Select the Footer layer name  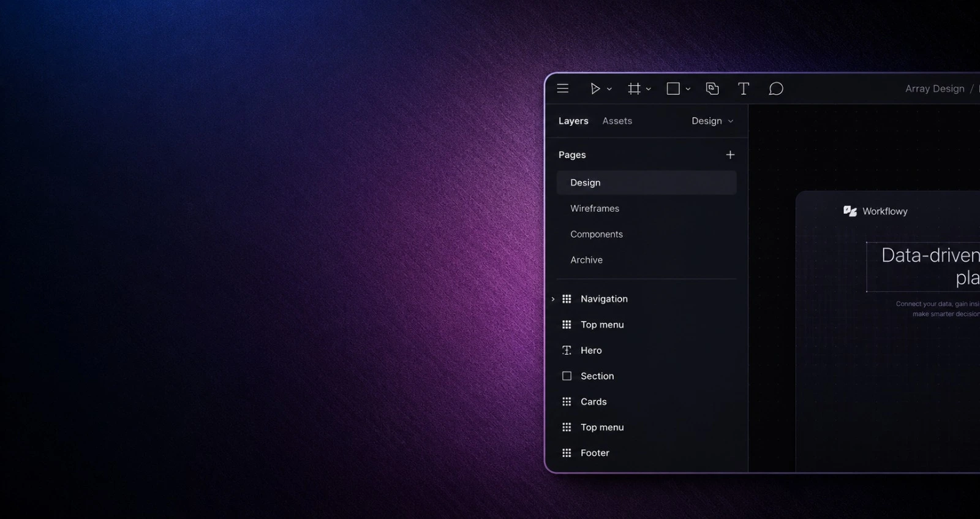tap(595, 453)
